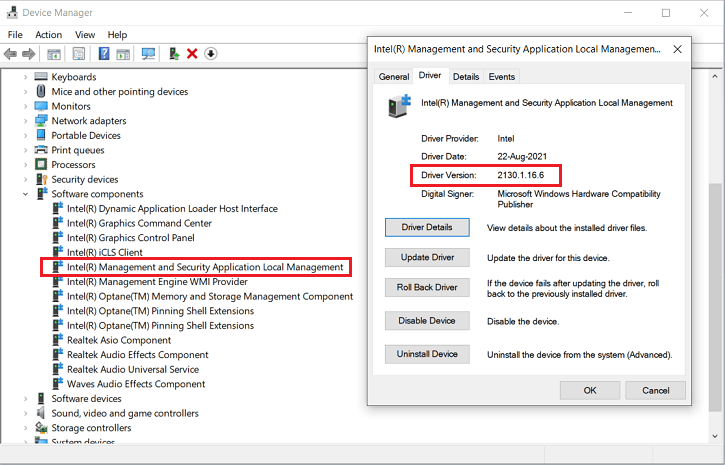Expand the Software devices node
The image size is (725, 465).
pyautogui.click(x=25, y=399)
